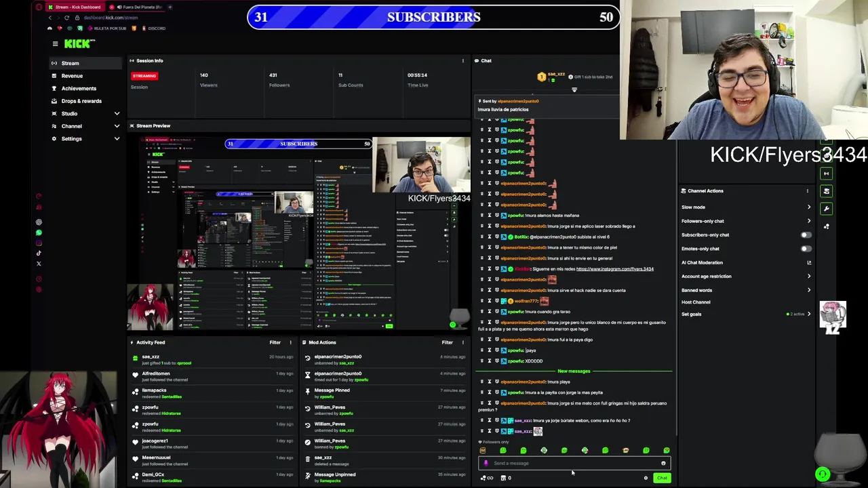Open the hamburger menu beside the Kick logo

tap(55, 44)
